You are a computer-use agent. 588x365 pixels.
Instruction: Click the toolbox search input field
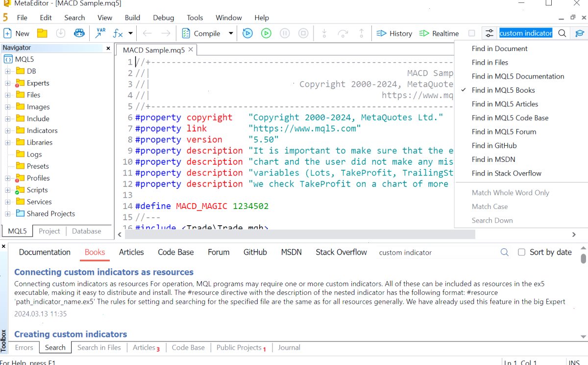[437, 252]
